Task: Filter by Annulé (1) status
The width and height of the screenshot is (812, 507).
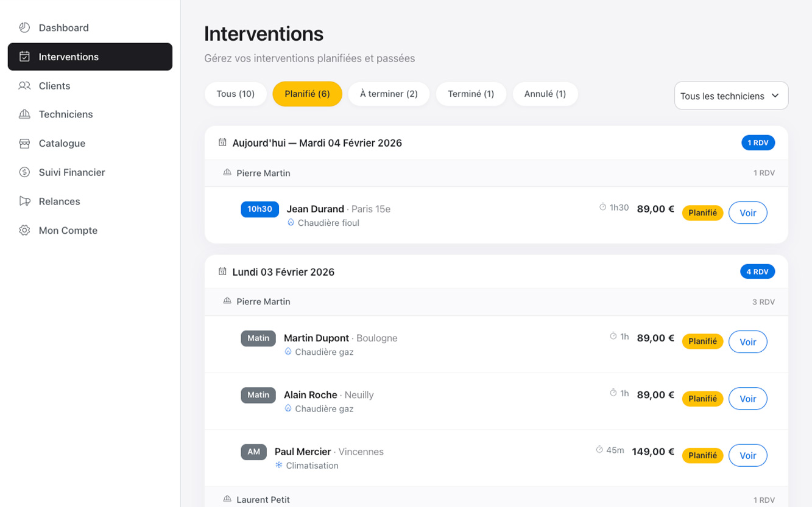Action: click(545, 94)
